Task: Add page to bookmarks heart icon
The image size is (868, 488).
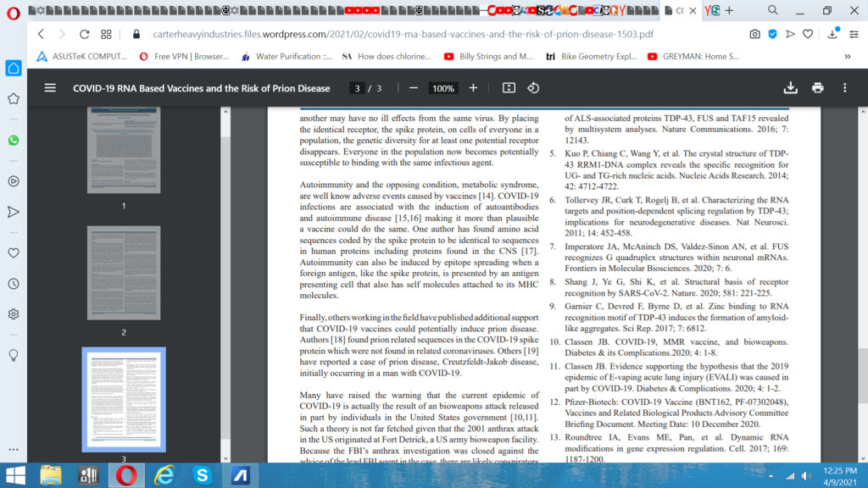Action: pos(808,35)
